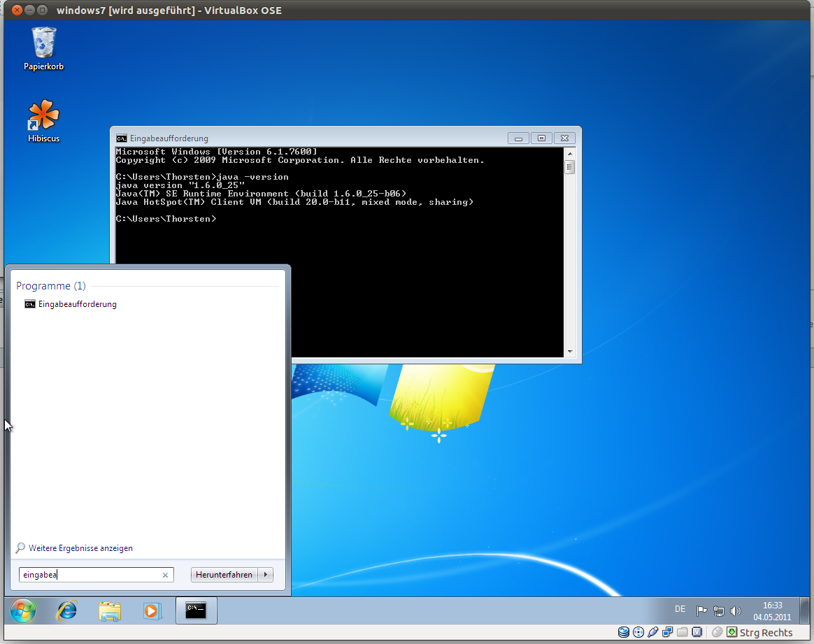The height and width of the screenshot is (644, 814).
Task: Click the magnifier icon beside Weitere Ergebnisse
Action: click(x=20, y=548)
